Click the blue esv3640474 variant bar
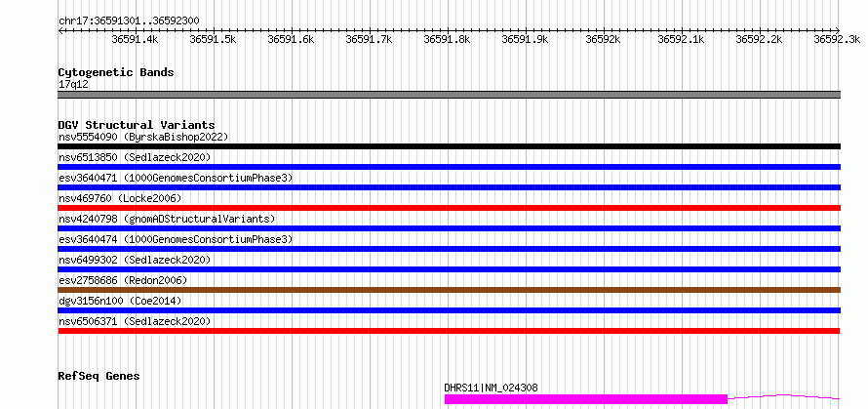Image resolution: width=868 pixels, height=409 pixels. tap(449, 249)
